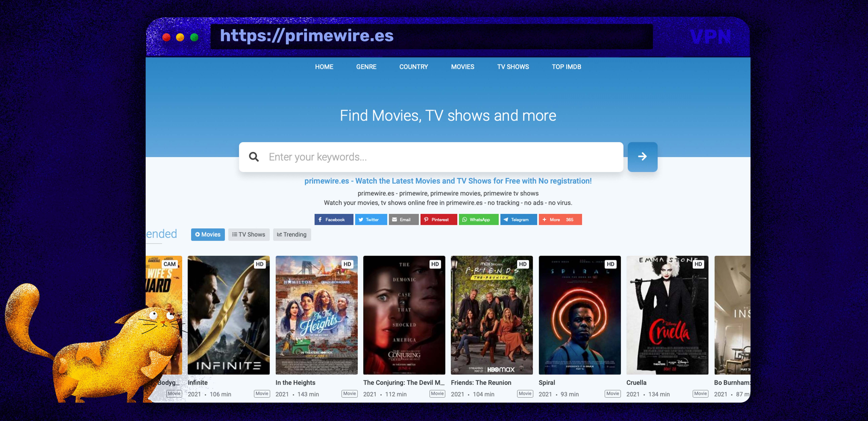Share on Facebook
The height and width of the screenshot is (421, 868).
pos(334,219)
